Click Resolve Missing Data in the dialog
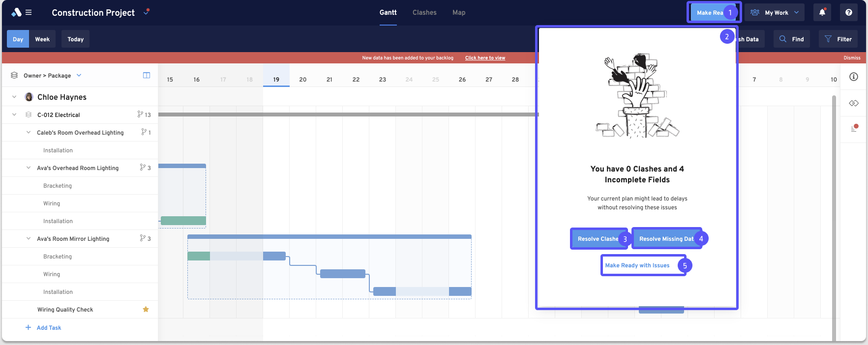 (666, 238)
